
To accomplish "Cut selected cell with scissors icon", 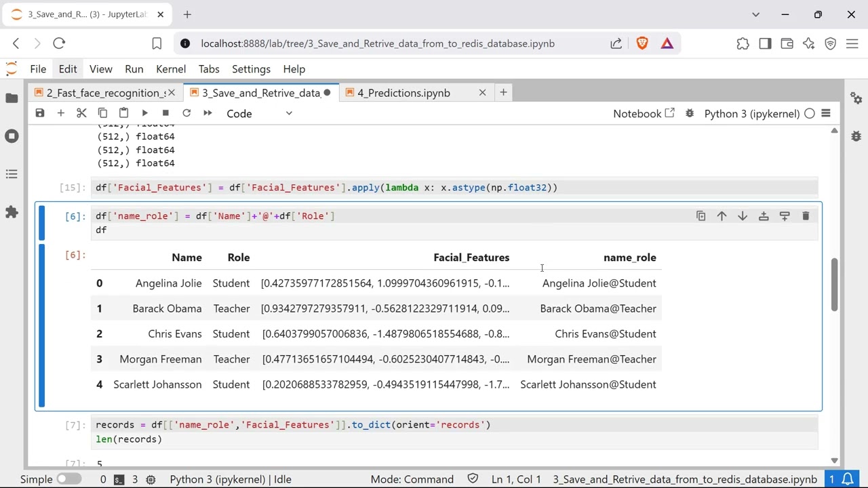I will [x=81, y=113].
